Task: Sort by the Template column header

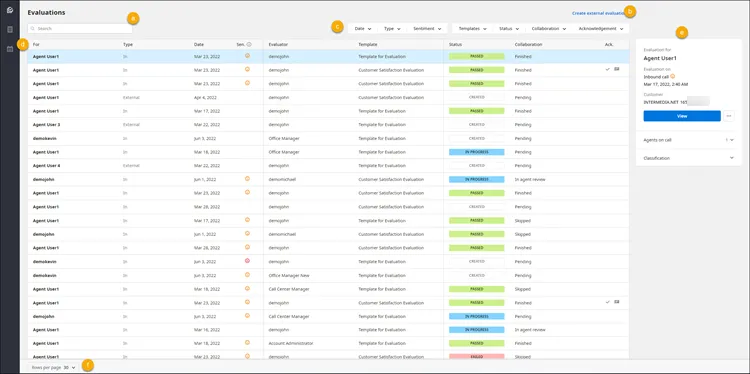Action: pyautogui.click(x=368, y=44)
